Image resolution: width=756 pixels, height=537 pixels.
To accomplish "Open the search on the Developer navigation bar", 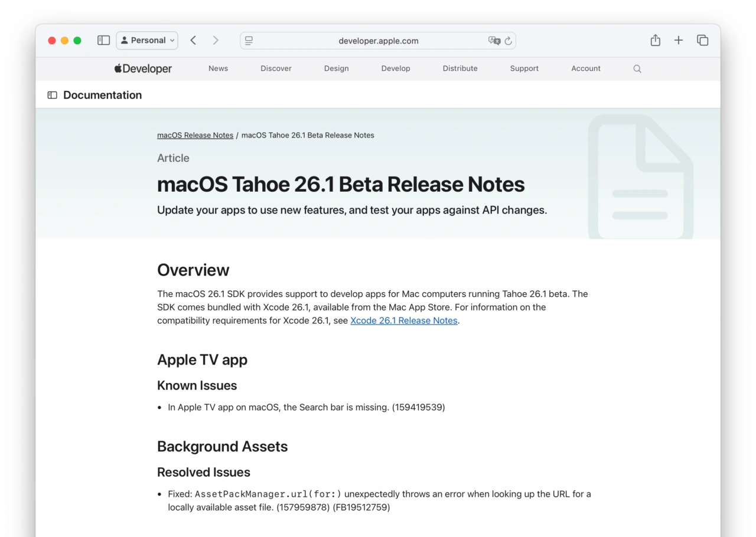I will (x=637, y=68).
